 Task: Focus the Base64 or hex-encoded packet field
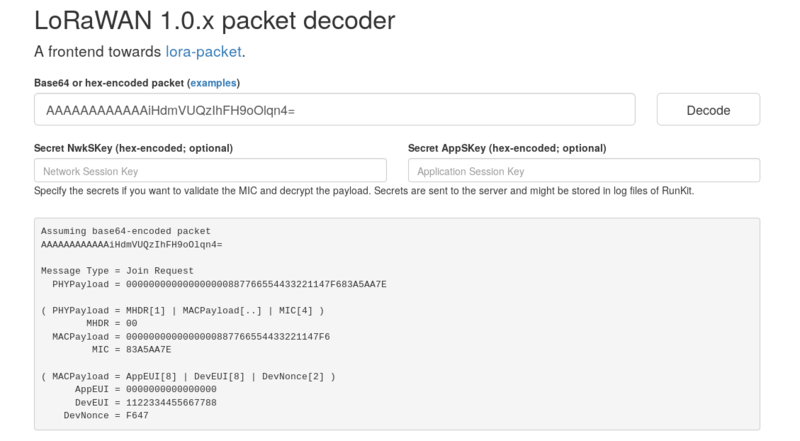pyautogui.click(x=335, y=110)
